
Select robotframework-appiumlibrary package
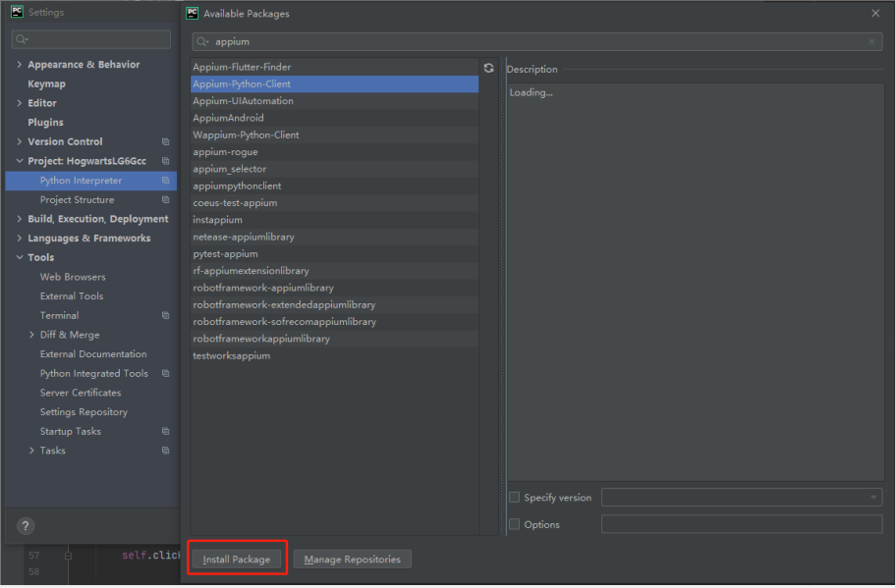(334, 288)
